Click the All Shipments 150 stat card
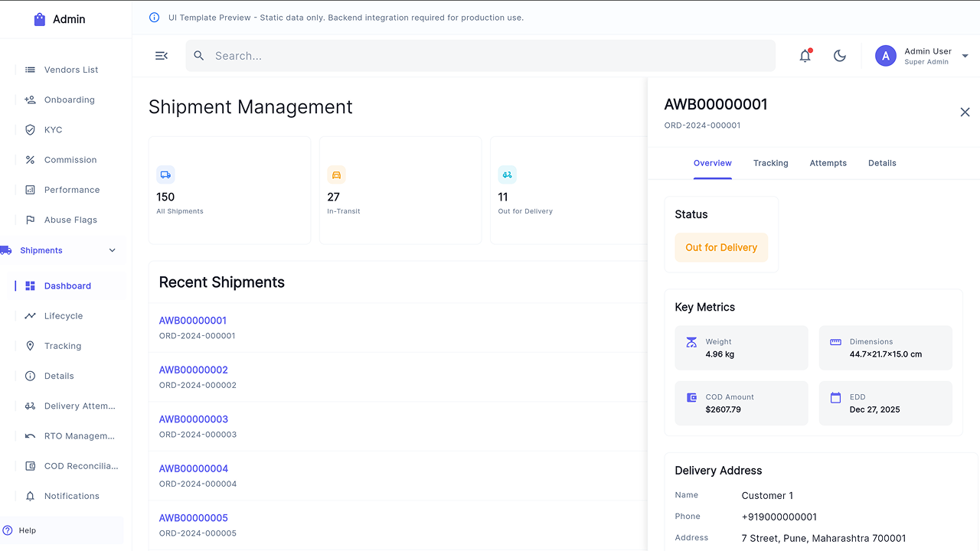The width and height of the screenshot is (980, 551). tap(230, 191)
